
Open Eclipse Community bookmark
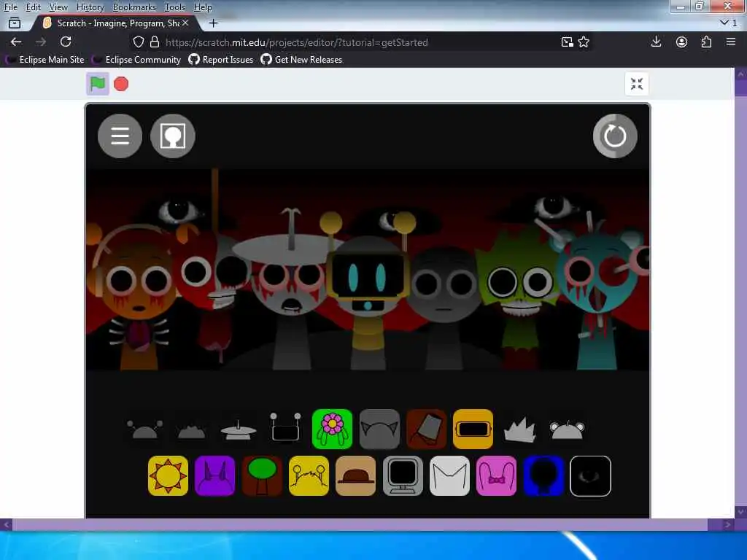(x=136, y=60)
